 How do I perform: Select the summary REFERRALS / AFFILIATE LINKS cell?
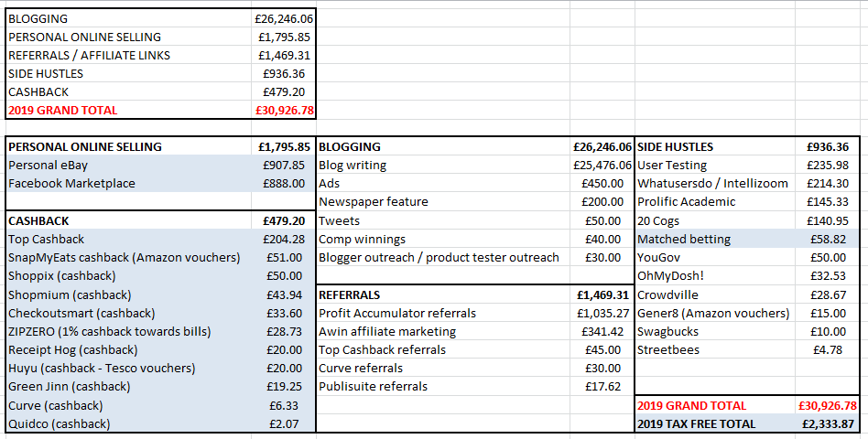[x=128, y=55]
